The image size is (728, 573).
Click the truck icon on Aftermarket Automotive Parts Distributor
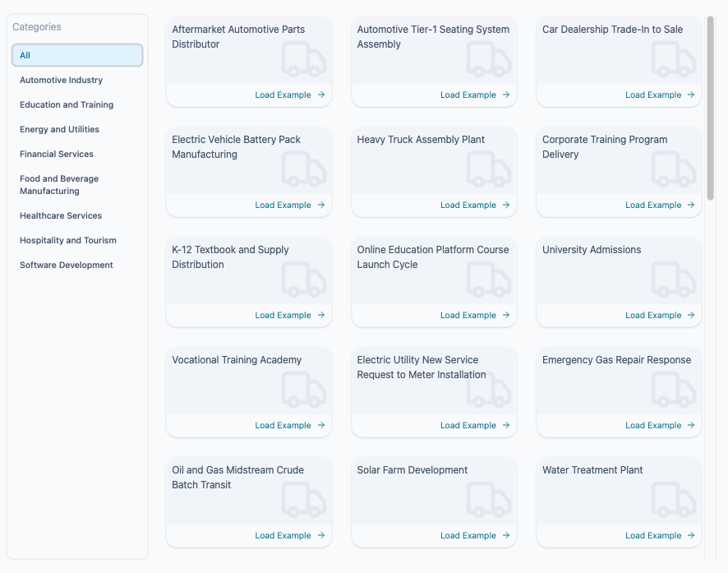point(303,59)
